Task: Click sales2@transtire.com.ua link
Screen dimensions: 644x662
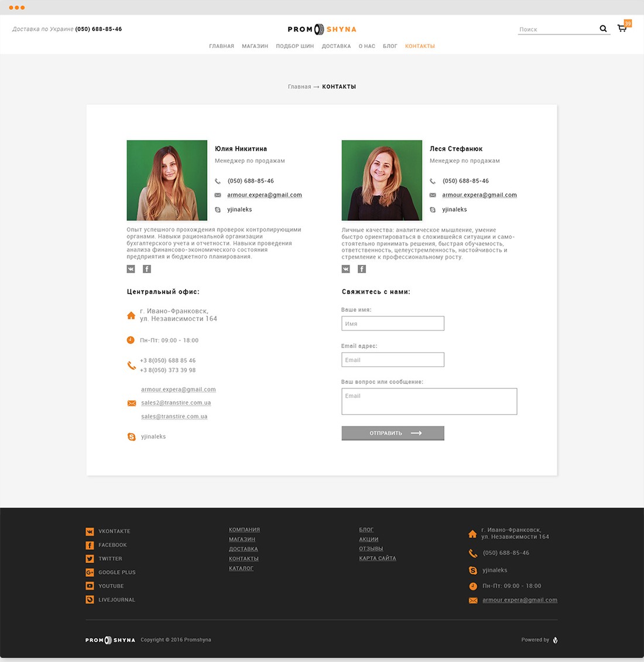Action: point(176,403)
